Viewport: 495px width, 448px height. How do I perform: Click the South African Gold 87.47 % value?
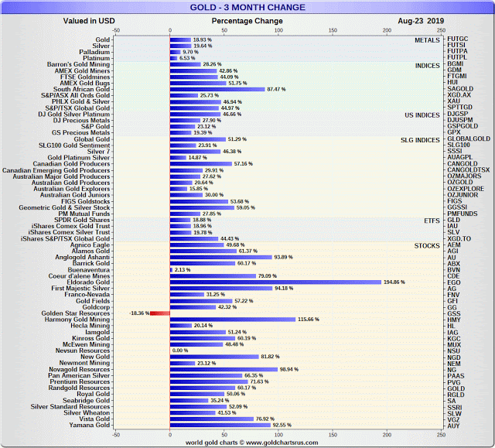coord(276,89)
